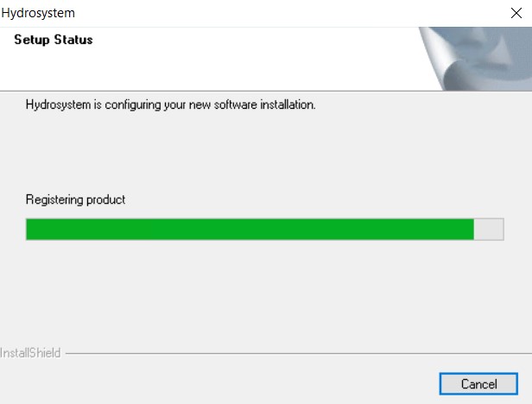The width and height of the screenshot is (532, 404).
Task: Close the Hydrosystem setup window
Action: 516,13
